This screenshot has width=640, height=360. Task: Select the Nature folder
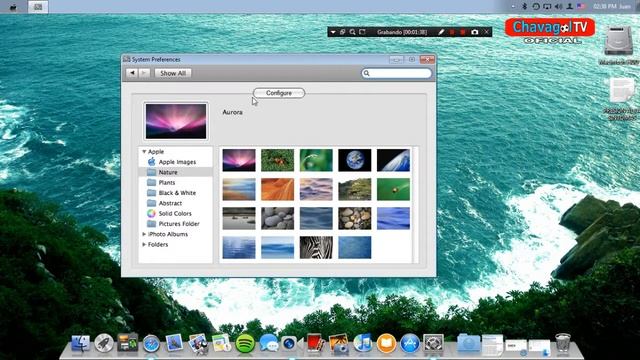point(176,172)
